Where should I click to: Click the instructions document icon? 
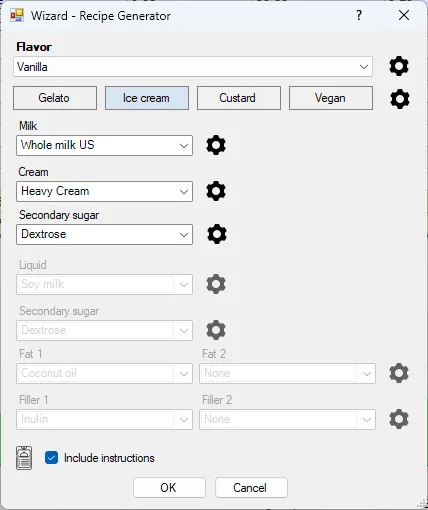pyautogui.click(x=24, y=458)
